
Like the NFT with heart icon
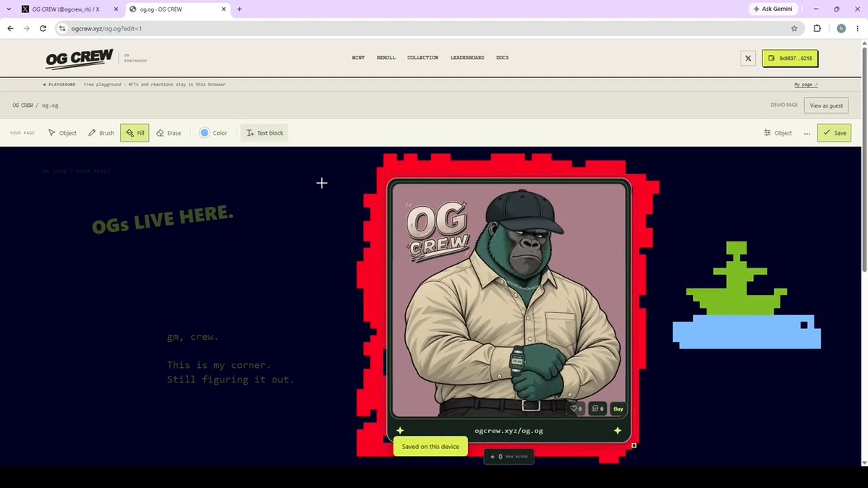576,408
